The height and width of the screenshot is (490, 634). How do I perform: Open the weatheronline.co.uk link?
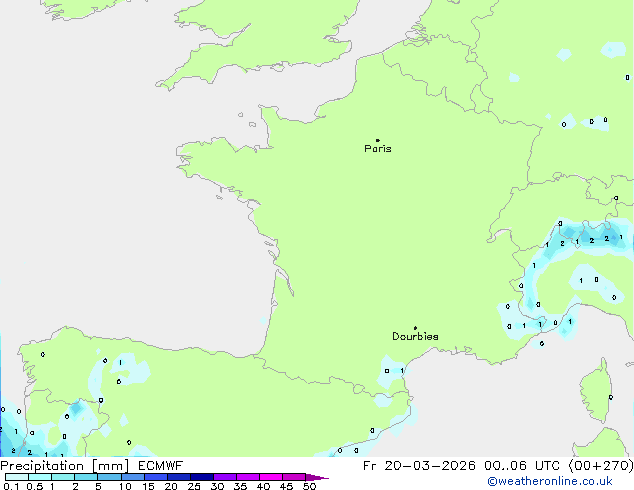550,481
